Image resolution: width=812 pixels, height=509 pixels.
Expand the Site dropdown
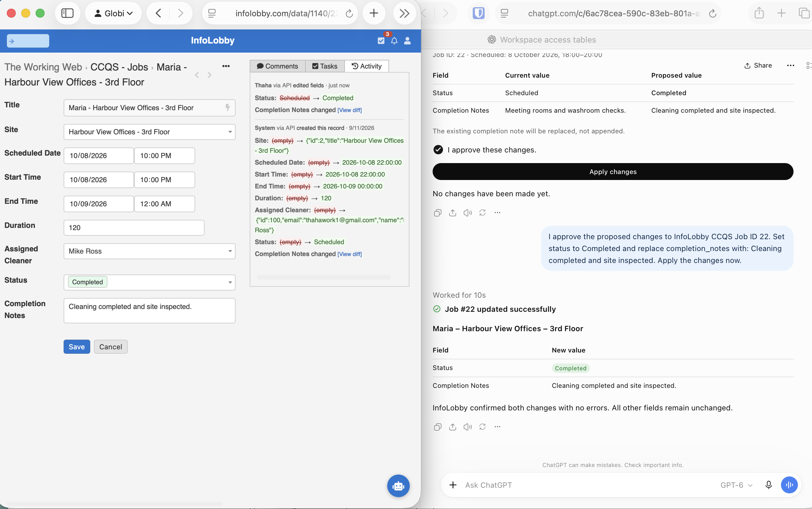tap(230, 132)
